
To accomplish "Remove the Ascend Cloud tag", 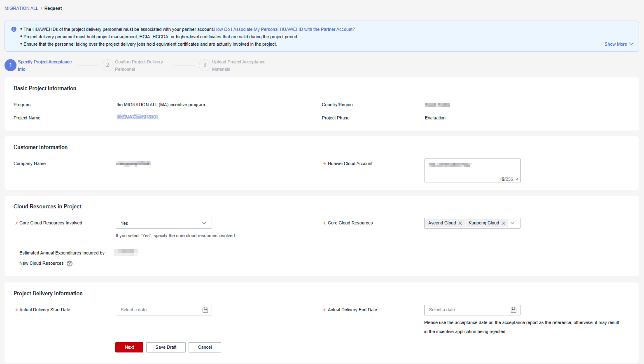I will pyautogui.click(x=460, y=223).
